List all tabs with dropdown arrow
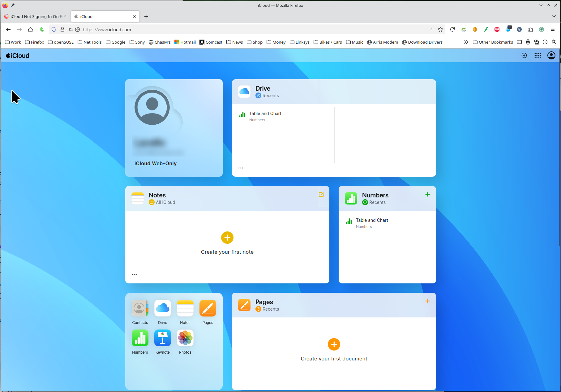Viewport: 561px width, 392px height. [x=554, y=16]
